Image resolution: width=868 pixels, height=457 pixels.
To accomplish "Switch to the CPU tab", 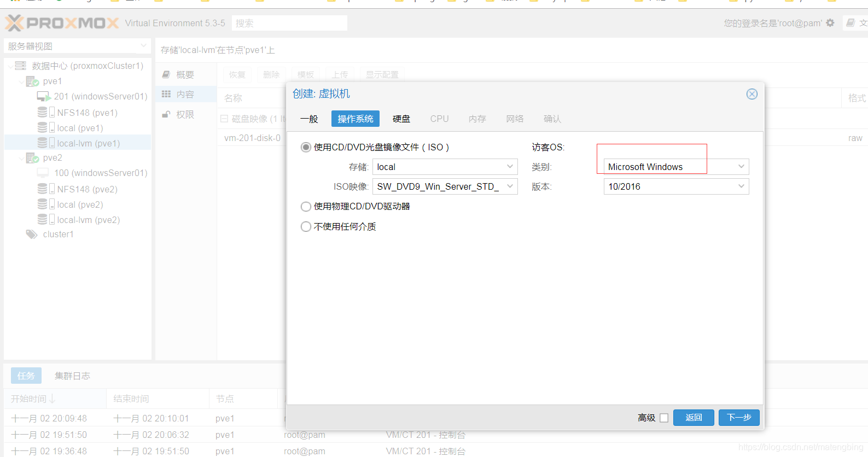I will [x=439, y=119].
